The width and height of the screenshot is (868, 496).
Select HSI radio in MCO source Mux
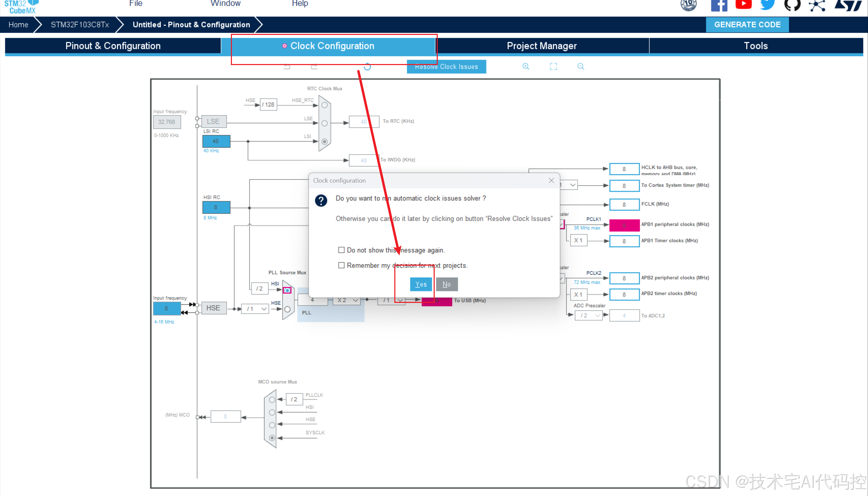pos(272,413)
